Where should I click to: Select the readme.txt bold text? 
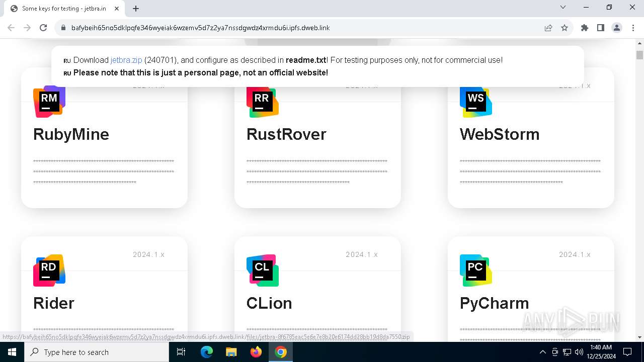click(306, 60)
